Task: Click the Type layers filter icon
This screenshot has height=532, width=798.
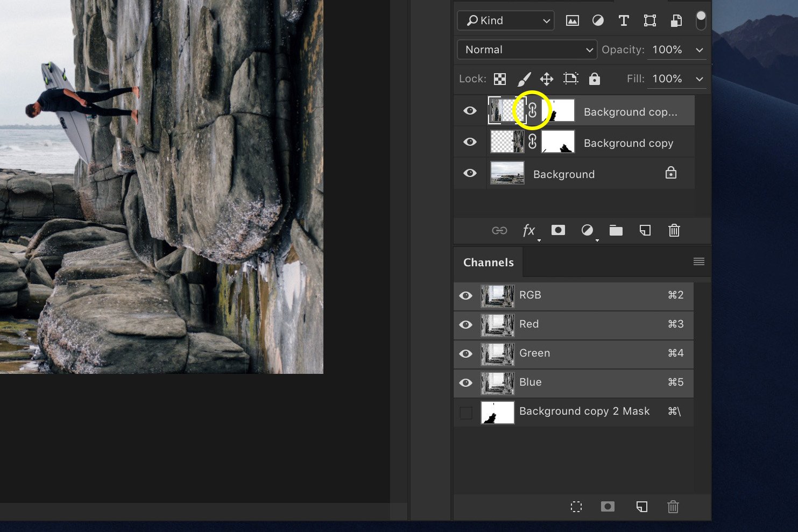Action: [x=624, y=20]
